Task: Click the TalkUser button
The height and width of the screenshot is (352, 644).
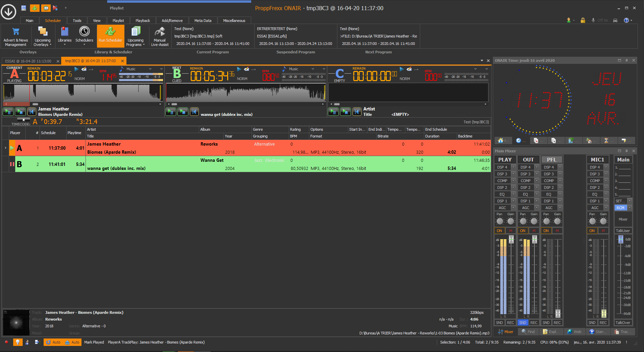Action: [x=623, y=231]
